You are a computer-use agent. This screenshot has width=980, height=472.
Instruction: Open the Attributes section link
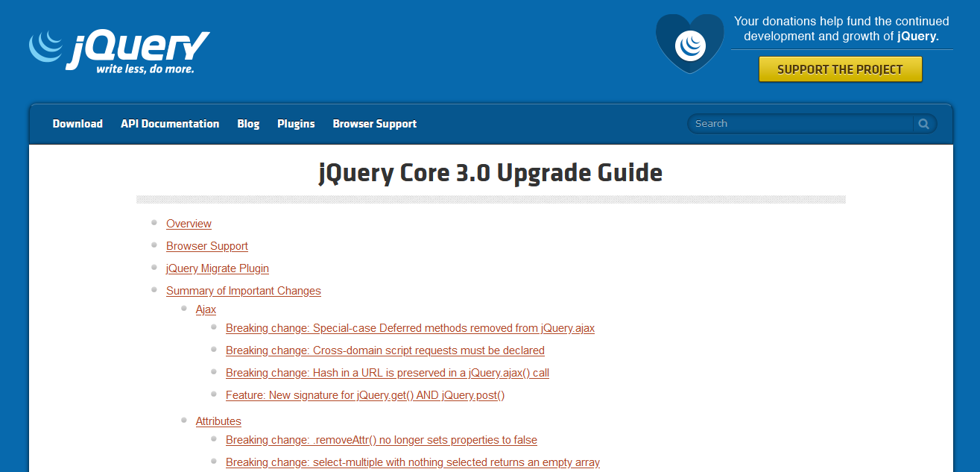218,421
